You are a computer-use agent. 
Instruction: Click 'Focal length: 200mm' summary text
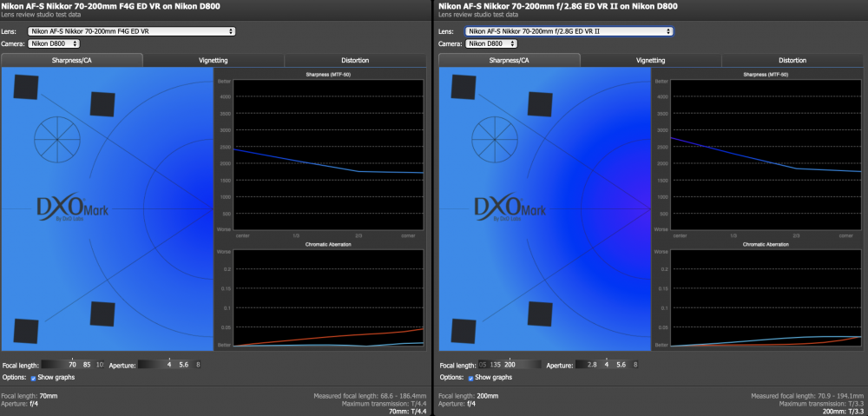(x=469, y=396)
